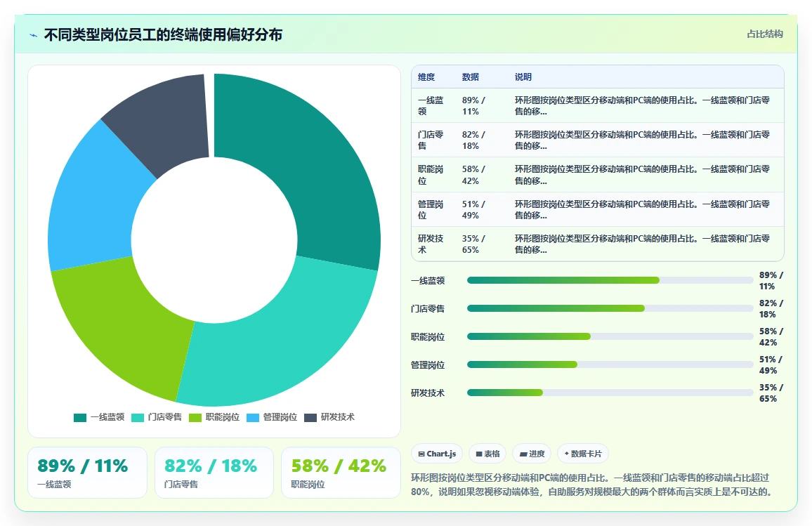Open the 58% / 42% 职能岗位 stat card
The height and width of the screenshot is (526, 812).
[x=341, y=473]
